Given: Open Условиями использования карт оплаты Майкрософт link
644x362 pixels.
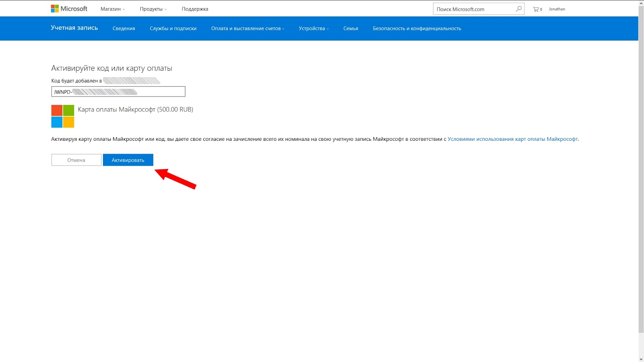Looking at the screenshot, I should tap(513, 139).
